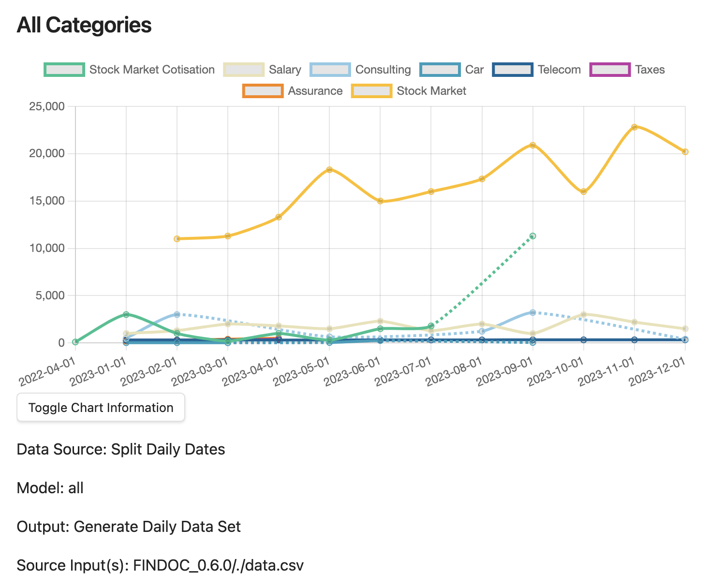Select the Stock Market peak point at 2023-11-01
Screen dimensions: 709x588
coord(635,127)
